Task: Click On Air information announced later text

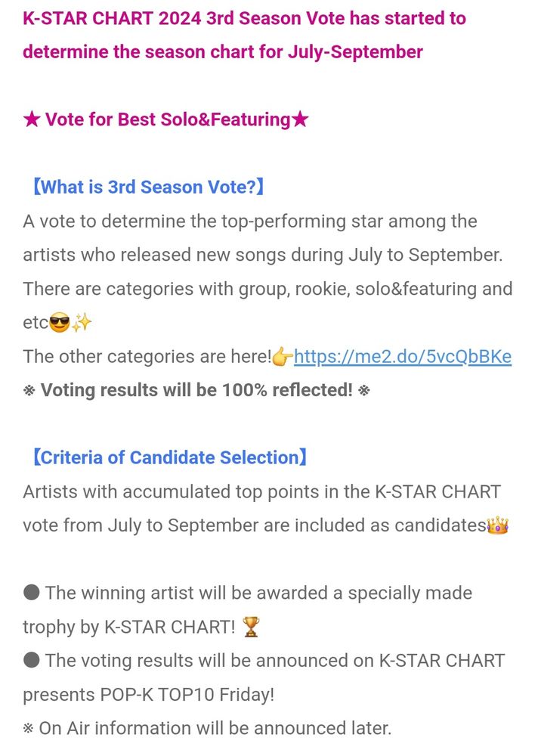Action: click(x=215, y=729)
